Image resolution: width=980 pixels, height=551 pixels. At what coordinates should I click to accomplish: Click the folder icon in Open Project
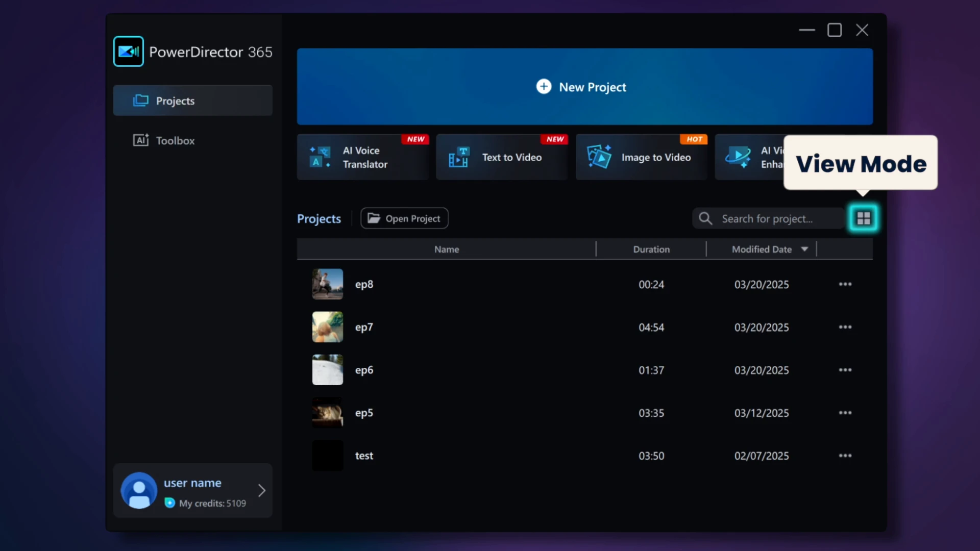coord(374,218)
